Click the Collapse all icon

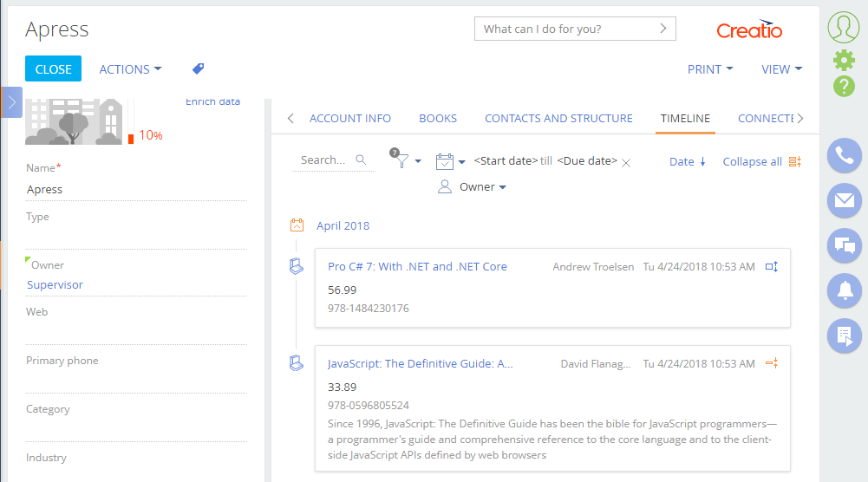(795, 161)
